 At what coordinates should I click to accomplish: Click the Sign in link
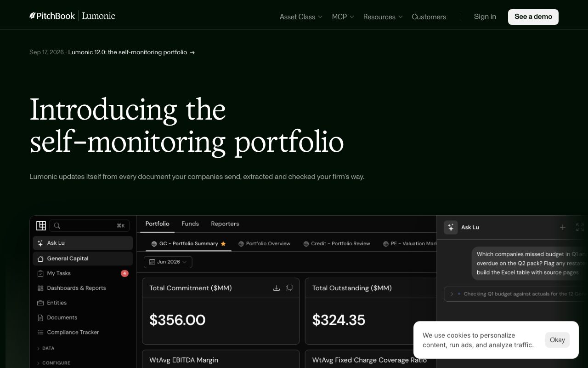coord(485,17)
